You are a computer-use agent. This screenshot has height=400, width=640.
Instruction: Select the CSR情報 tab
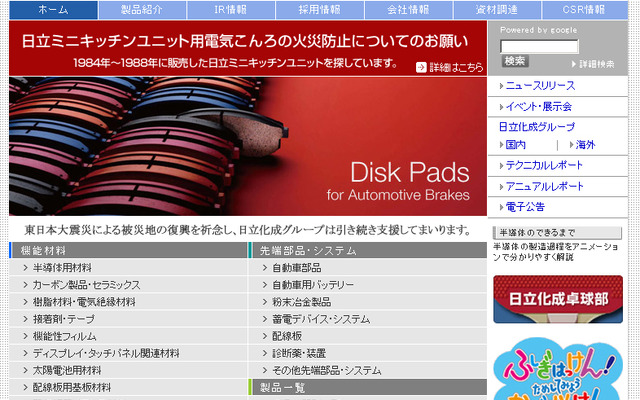(x=585, y=10)
